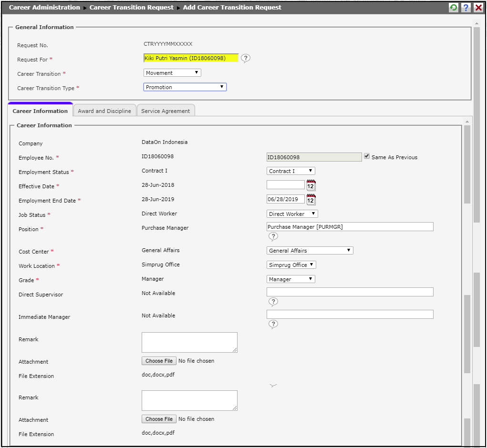Open the Career Transition Type dropdown

pos(185,87)
